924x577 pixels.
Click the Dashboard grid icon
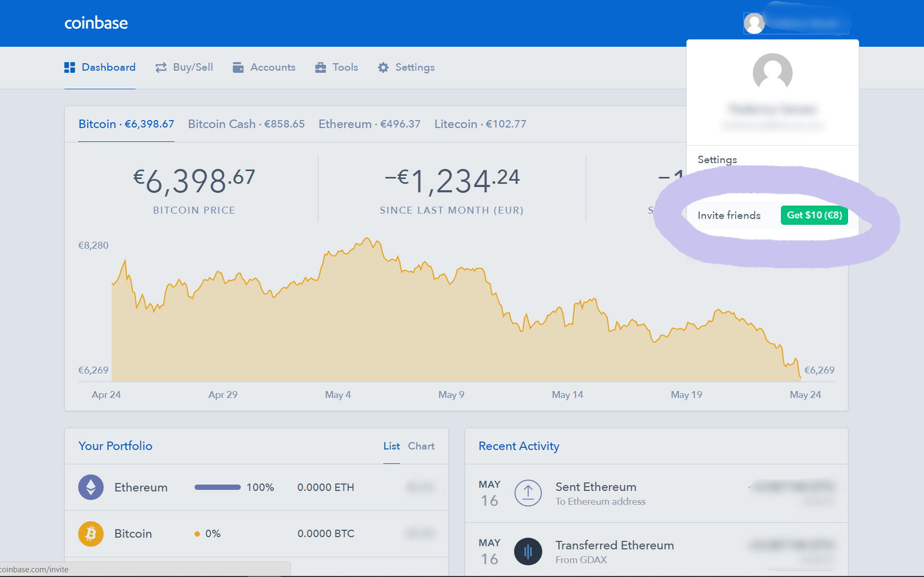click(x=70, y=67)
